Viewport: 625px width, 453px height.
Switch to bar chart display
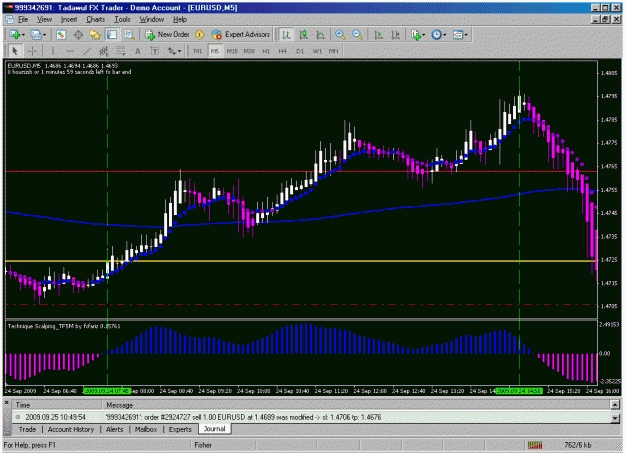(x=286, y=35)
